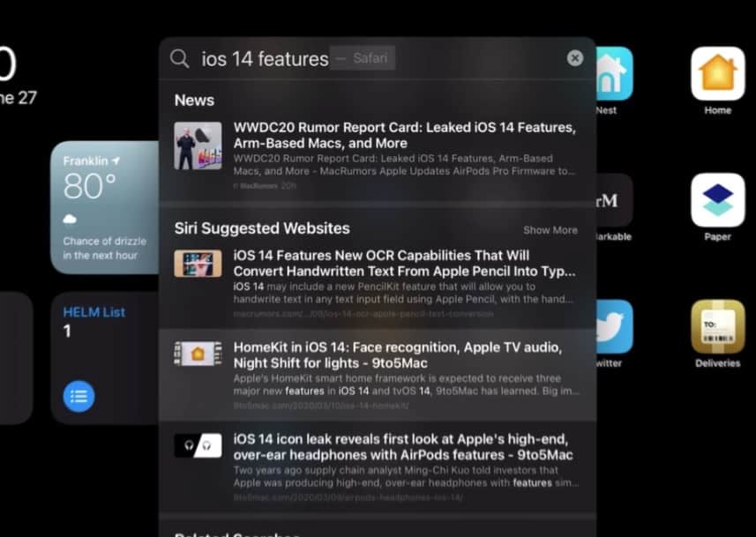Open the Deliveries app icon
Viewport: 756px width, 537px height.
(717, 326)
